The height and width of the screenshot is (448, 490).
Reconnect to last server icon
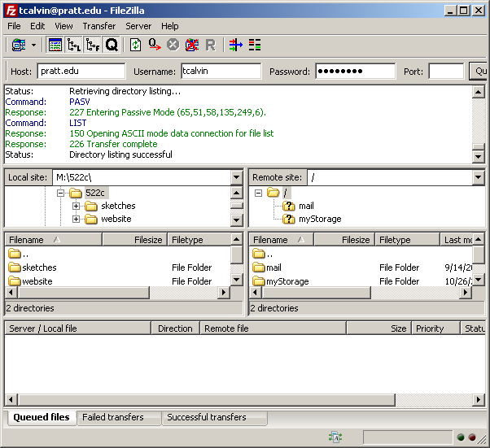[x=211, y=46]
